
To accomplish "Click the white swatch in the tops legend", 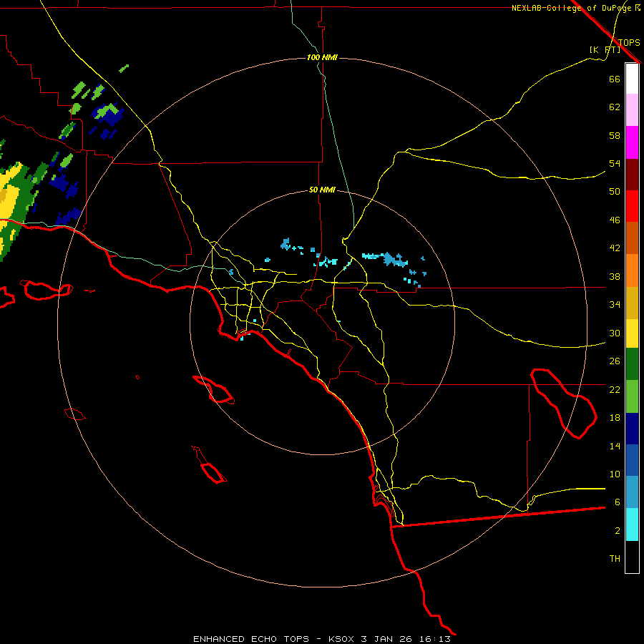I will [x=632, y=79].
